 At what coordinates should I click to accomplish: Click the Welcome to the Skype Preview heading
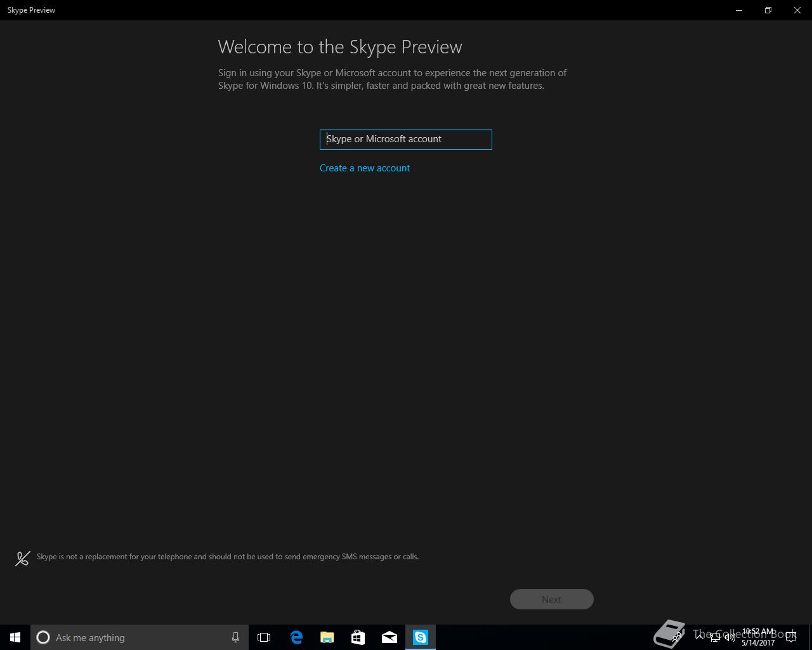[x=340, y=47]
